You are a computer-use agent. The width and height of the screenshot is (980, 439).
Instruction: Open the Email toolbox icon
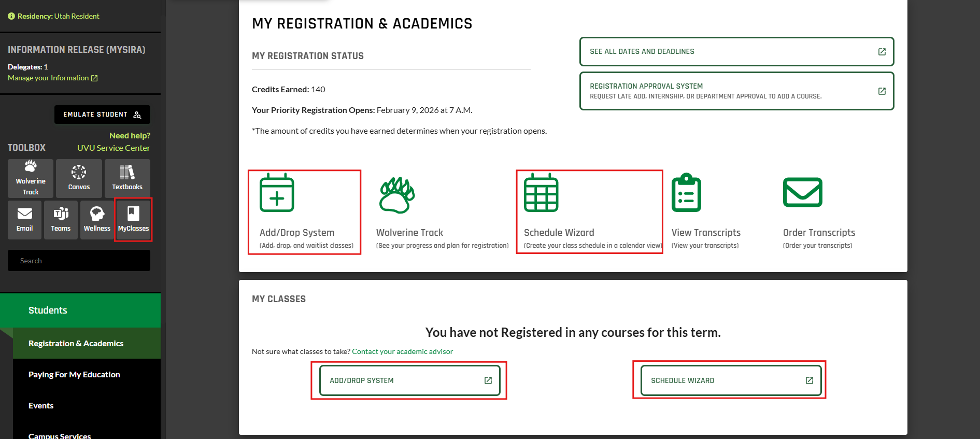[24, 220]
